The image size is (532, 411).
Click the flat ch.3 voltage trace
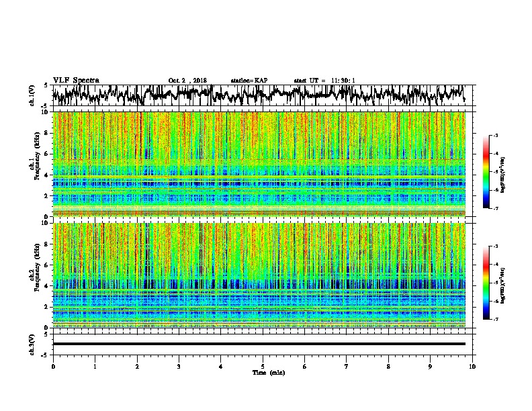pyautogui.click(x=259, y=344)
